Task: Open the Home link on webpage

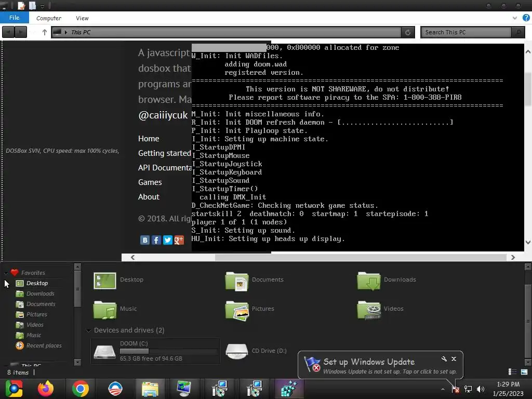Action: 149,138
